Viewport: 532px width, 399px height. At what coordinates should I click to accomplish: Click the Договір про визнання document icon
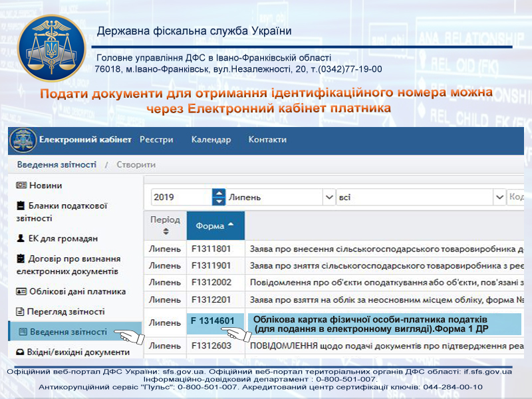(x=21, y=259)
